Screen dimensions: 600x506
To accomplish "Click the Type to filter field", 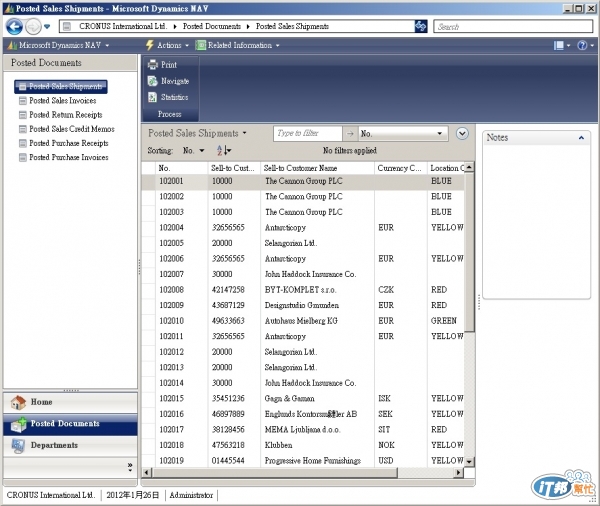I will click(x=308, y=134).
